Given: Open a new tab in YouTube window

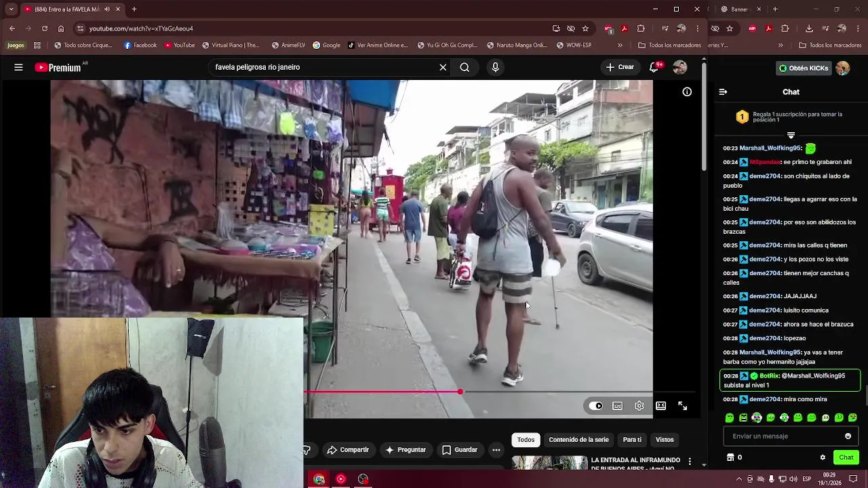Looking at the screenshot, I should tap(134, 9).
